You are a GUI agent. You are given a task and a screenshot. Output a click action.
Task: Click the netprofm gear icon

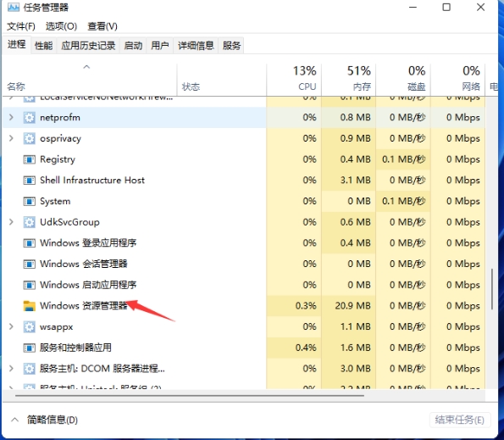click(30, 118)
